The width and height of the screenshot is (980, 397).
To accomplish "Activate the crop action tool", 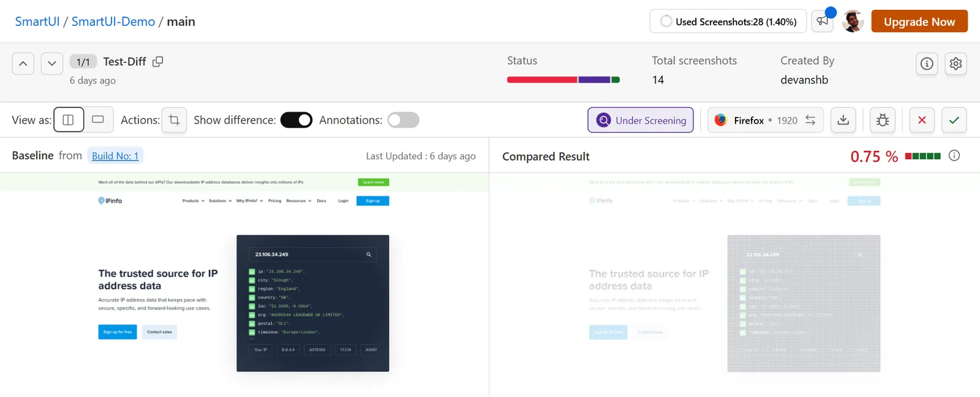I will click(174, 120).
